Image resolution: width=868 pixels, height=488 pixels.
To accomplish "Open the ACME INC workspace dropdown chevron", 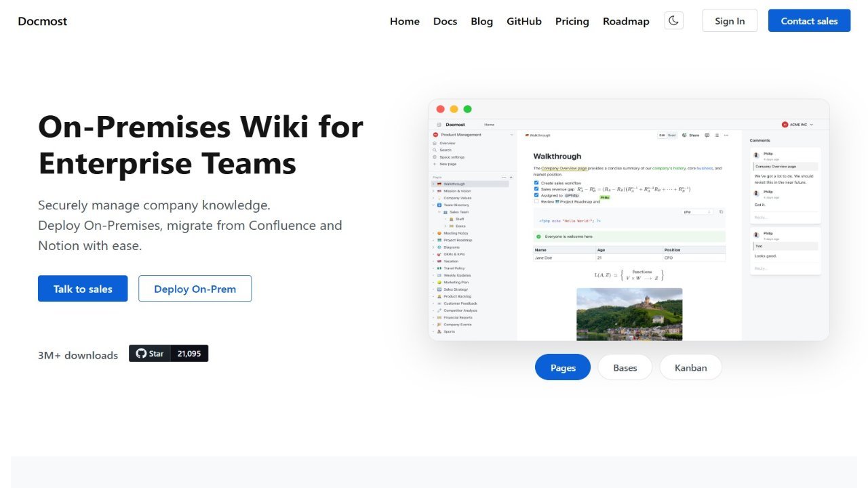I will click(811, 125).
